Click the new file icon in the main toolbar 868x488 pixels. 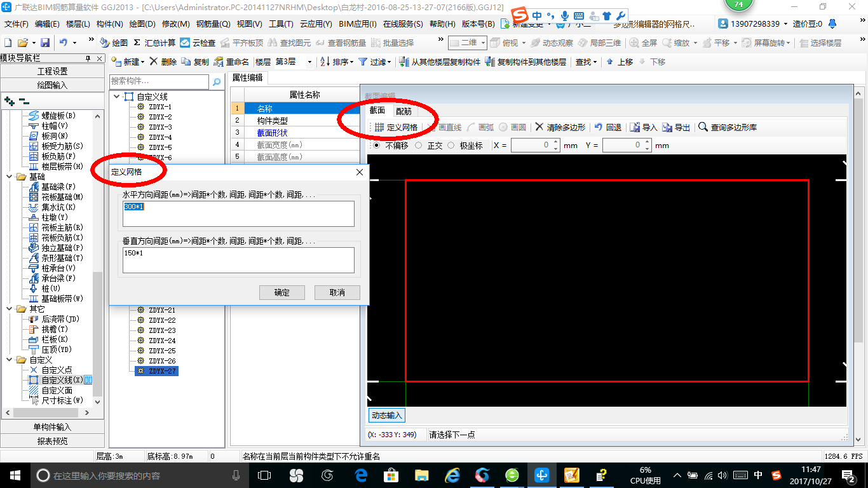click(x=8, y=43)
